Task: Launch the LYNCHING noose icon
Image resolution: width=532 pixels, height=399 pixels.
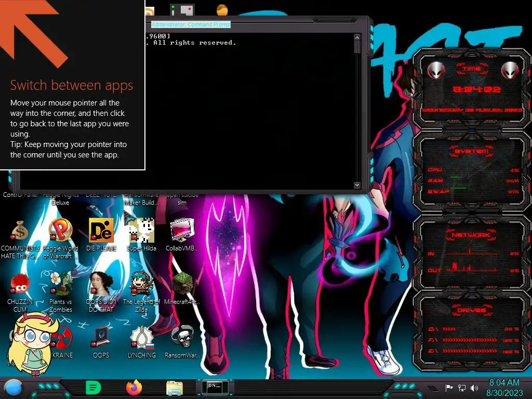Action: point(141,337)
